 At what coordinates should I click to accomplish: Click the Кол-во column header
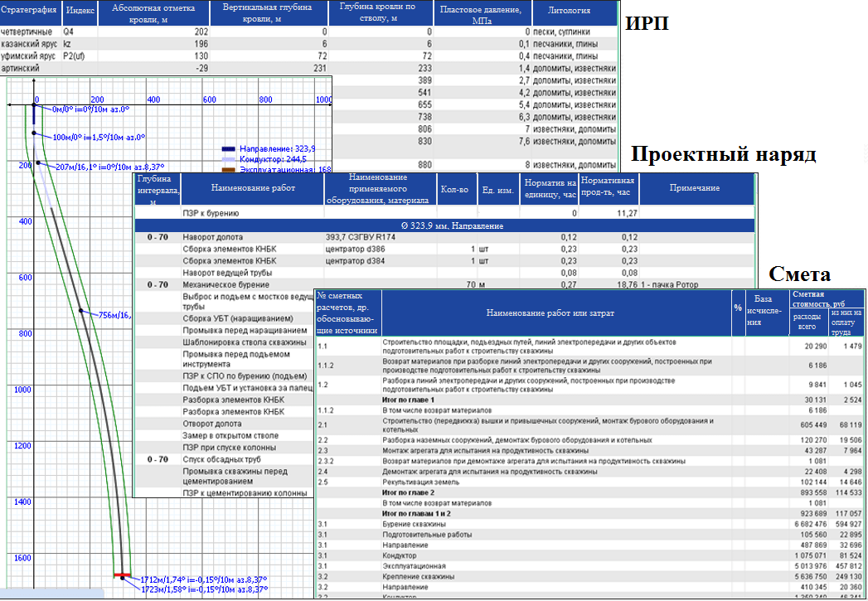(x=456, y=188)
